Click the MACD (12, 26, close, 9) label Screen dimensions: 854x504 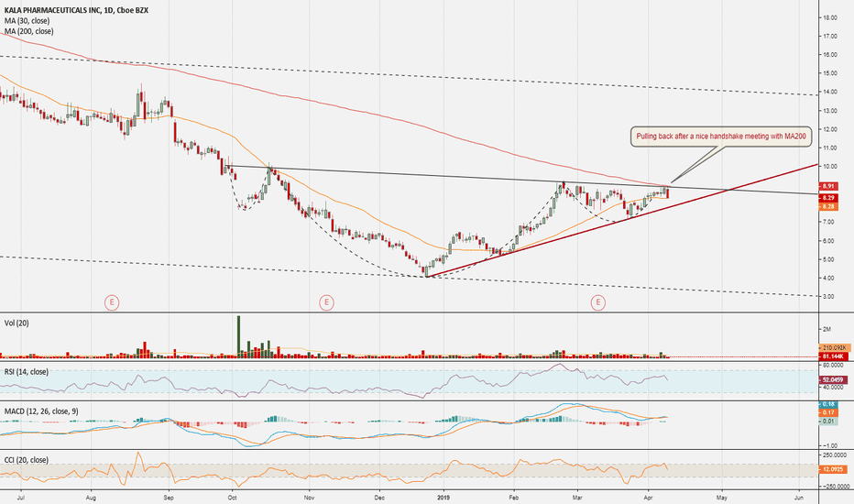click(41, 411)
